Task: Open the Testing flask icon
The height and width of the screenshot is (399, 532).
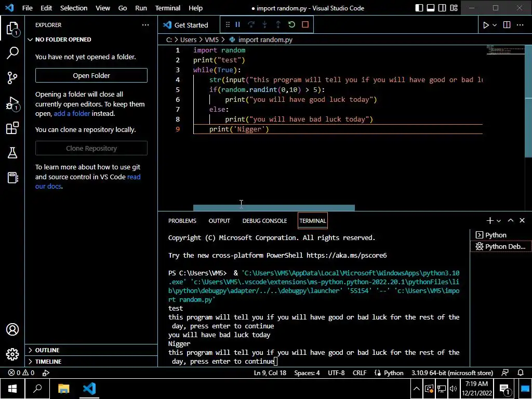Action: pos(12,153)
